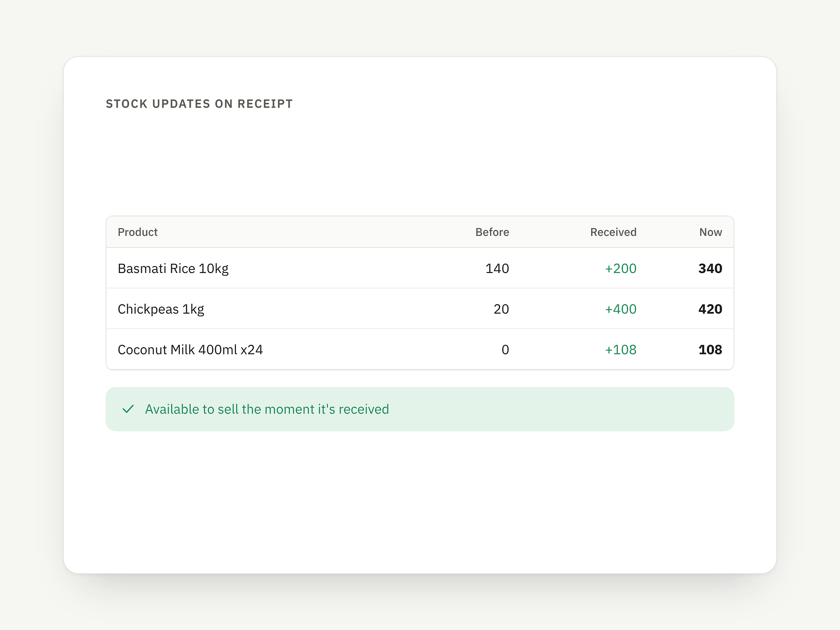The image size is (840, 630).
Task: Click the Received column header
Action: [613, 232]
